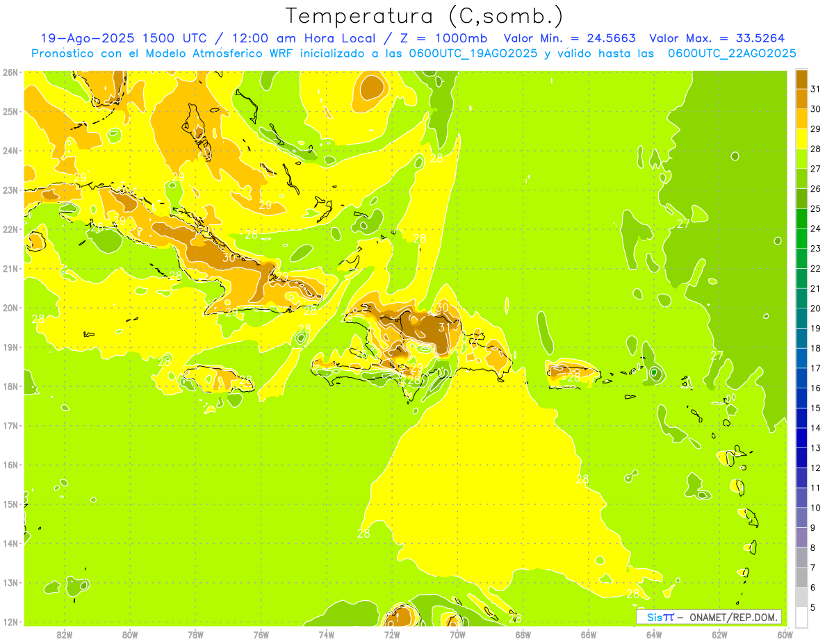Screen dimensions: 834x644
Task: Click the "72W" longitude label
Action: coord(392,635)
